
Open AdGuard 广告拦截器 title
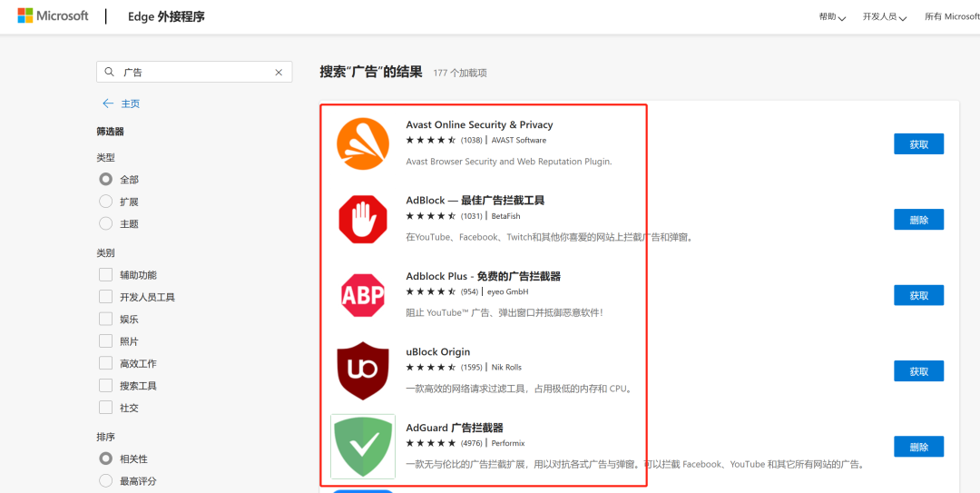[x=455, y=428]
